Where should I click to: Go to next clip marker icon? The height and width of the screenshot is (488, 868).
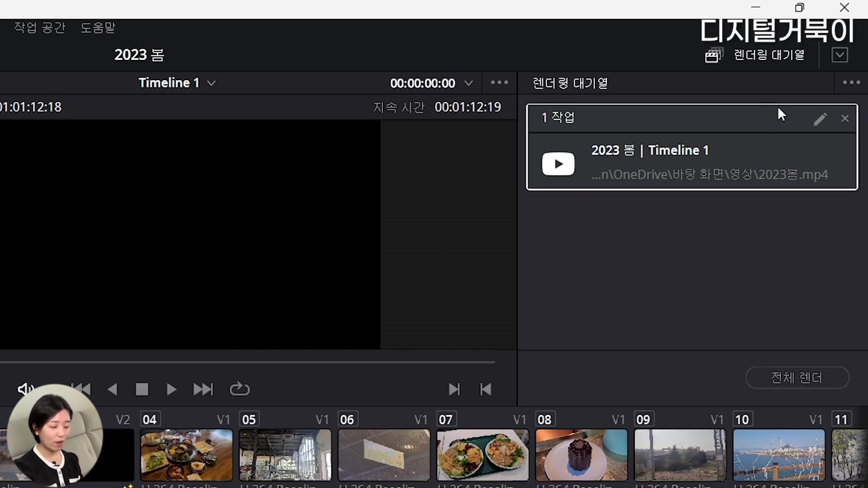455,389
